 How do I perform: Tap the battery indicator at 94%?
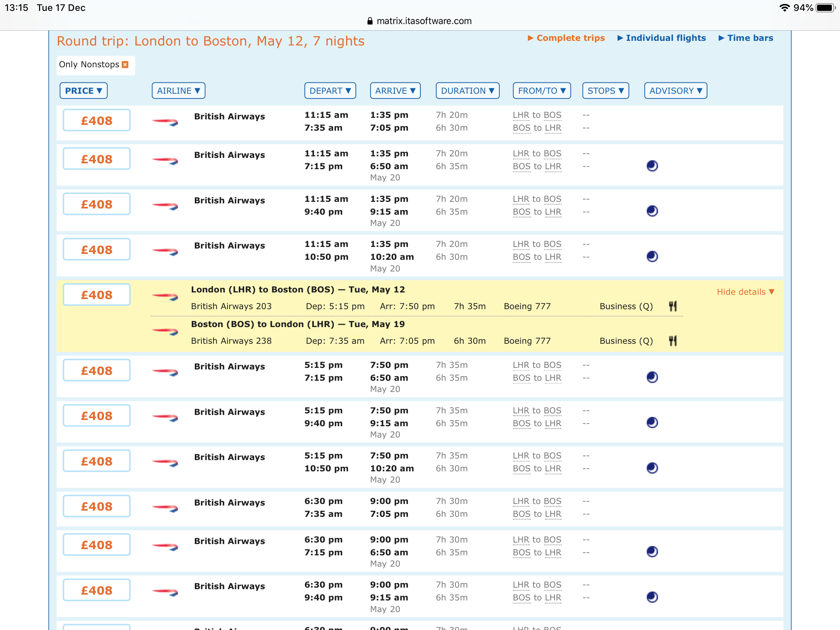(825, 8)
